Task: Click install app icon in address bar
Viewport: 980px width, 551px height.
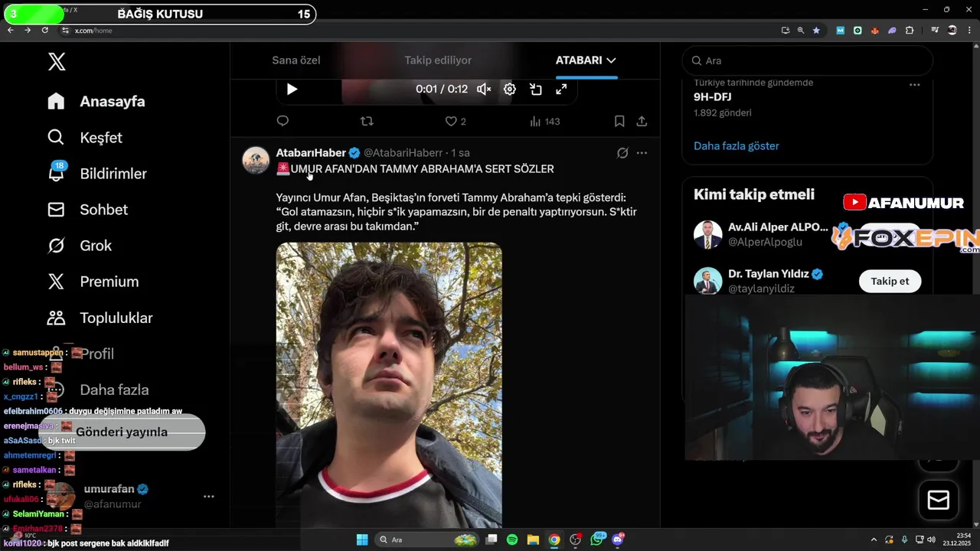Action: (x=786, y=31)
